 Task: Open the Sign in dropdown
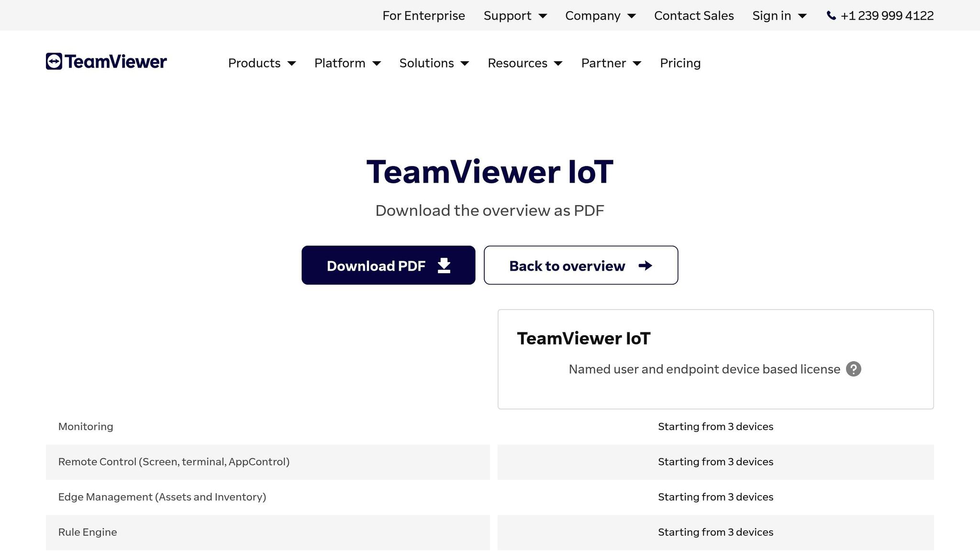tap(780, 16)
